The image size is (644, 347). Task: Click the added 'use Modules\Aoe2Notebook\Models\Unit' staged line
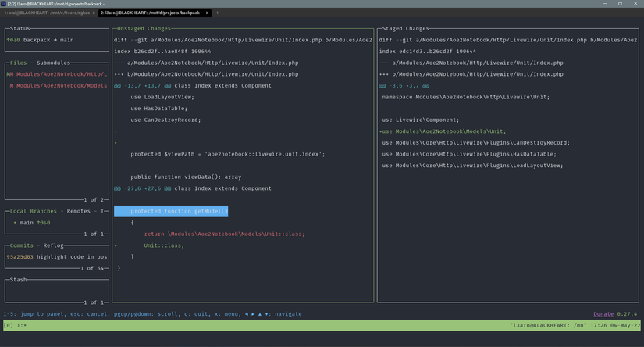tap(442, 131)
